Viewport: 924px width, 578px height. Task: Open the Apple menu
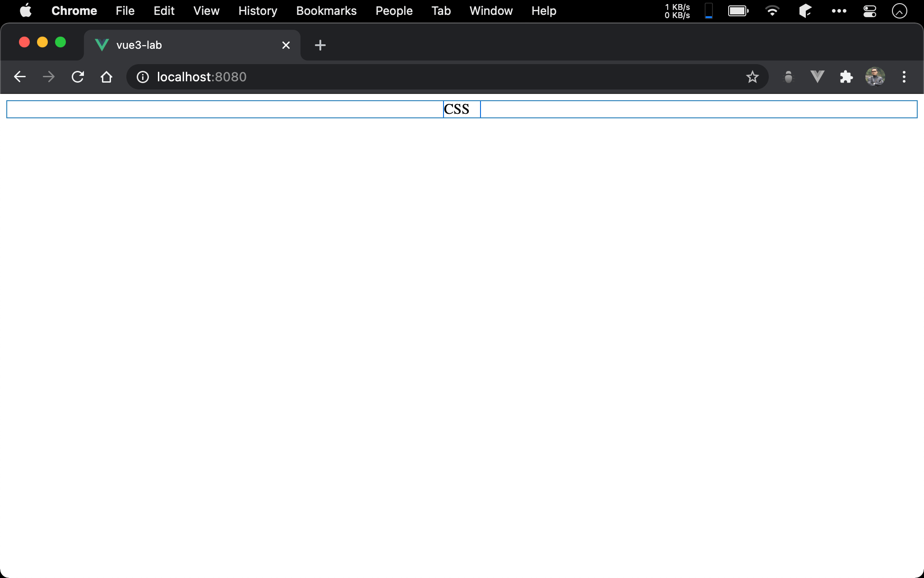pyautogui.click(x=26, y=11)
